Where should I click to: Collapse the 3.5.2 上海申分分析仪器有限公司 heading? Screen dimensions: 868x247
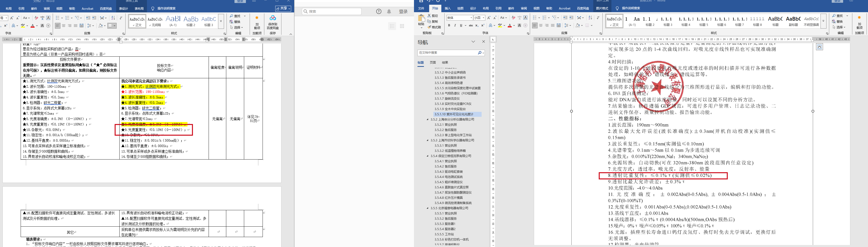tap(428, 119)
